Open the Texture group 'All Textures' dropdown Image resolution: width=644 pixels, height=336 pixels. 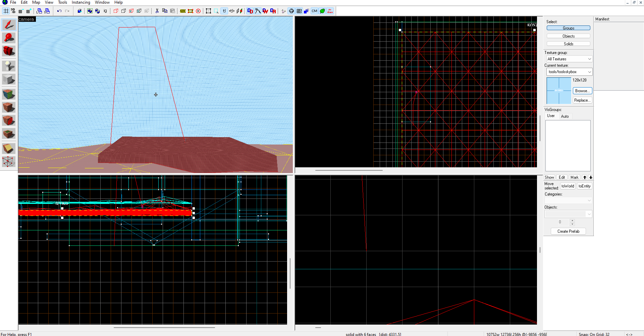point(569,59)
